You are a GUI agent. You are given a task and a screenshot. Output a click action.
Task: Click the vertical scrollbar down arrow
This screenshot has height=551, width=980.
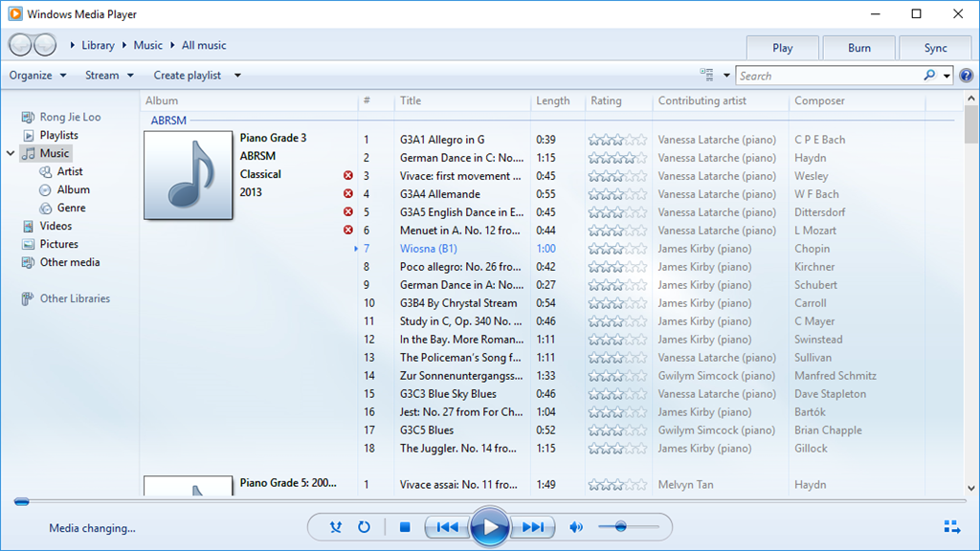[971, 489]
